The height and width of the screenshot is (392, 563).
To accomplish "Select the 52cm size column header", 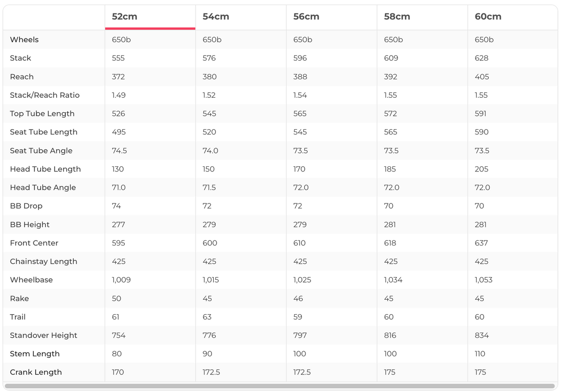I will click(x=125, y=17).
